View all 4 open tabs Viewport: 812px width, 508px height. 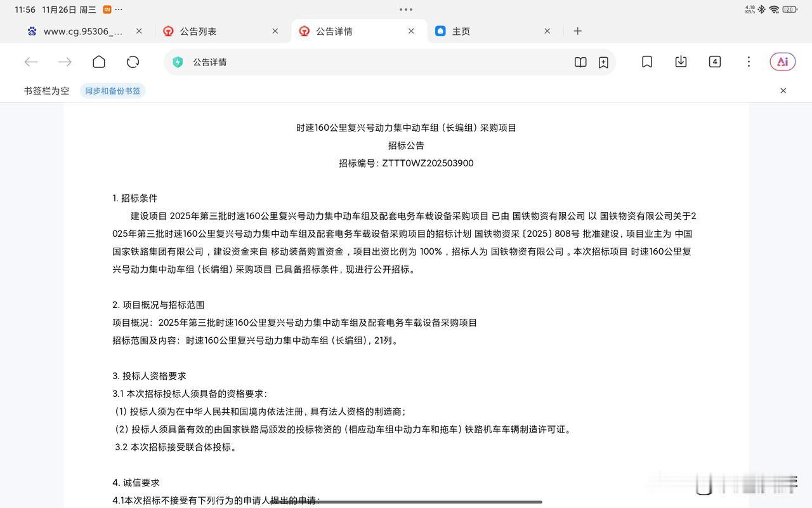714,62
